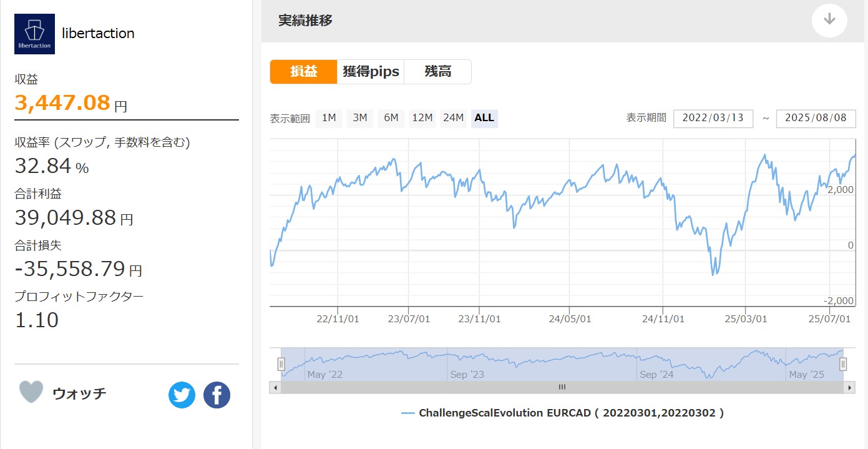The height and width of the screenshot is (449, 868).
Task: Switch to the 獲得pips tab
Action: point(371,72)
